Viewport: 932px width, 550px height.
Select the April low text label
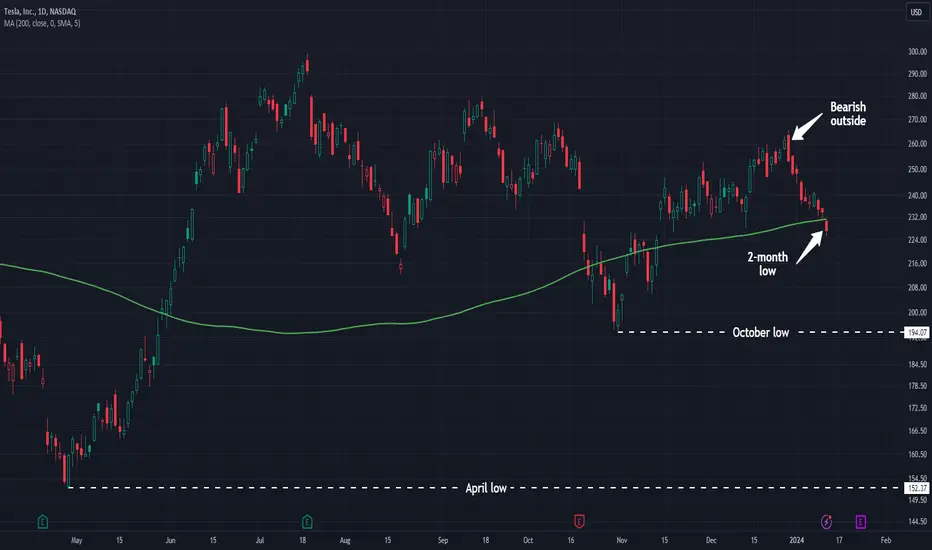click(x=486, y=488)
